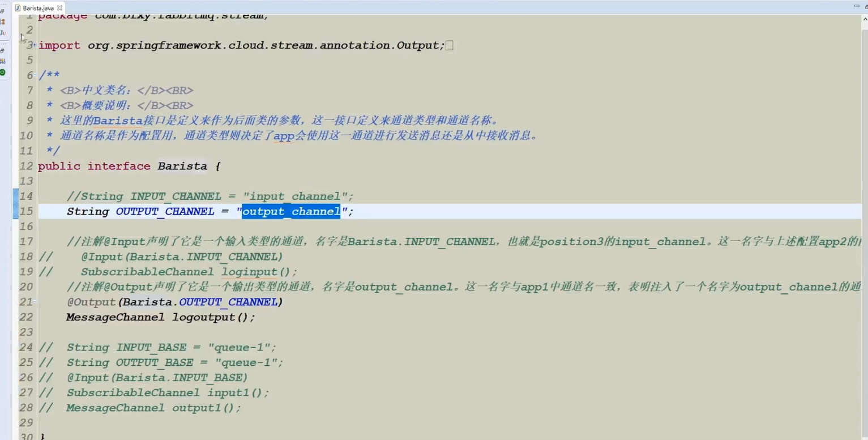Click the '//注解@Output声明' comment on line 20

[463, 287]
